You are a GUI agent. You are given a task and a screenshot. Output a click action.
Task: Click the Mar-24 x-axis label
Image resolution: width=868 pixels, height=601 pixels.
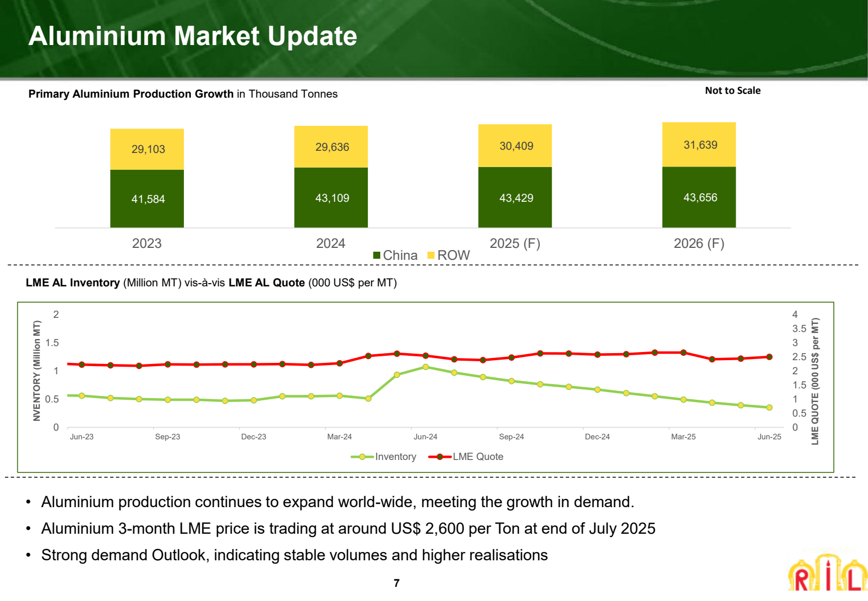click(x=340, y=437)
